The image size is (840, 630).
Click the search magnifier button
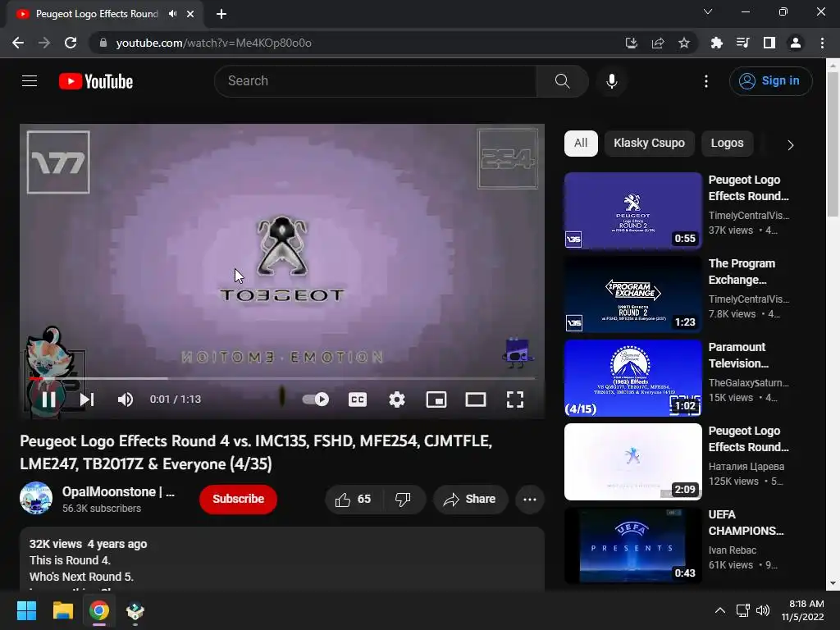pyautogui.click(x=563, y=81)
